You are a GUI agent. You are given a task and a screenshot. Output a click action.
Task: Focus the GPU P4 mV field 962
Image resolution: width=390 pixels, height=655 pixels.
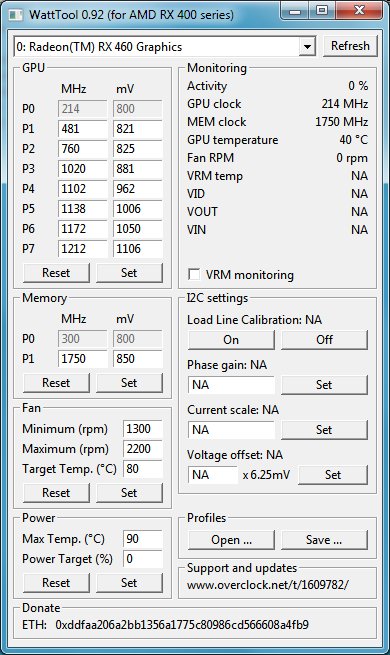coord(137,189)
